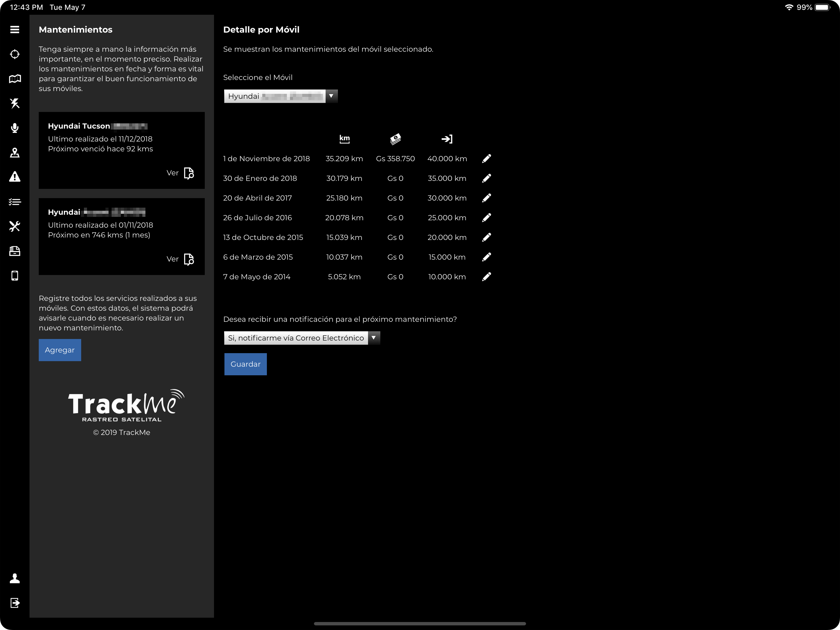Edit the 6 de Marzo de 2015 entry

pyautogui.click(x=486, y=257)
